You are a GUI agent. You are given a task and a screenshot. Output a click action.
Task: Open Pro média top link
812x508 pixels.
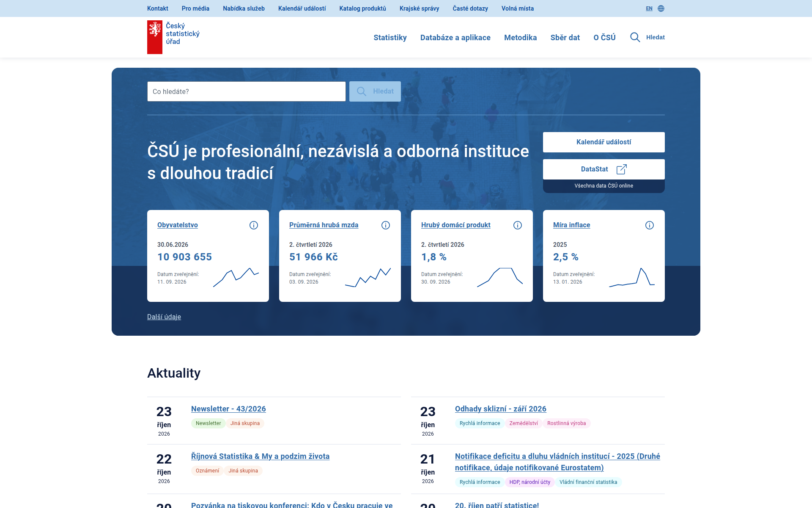point(195,8)
